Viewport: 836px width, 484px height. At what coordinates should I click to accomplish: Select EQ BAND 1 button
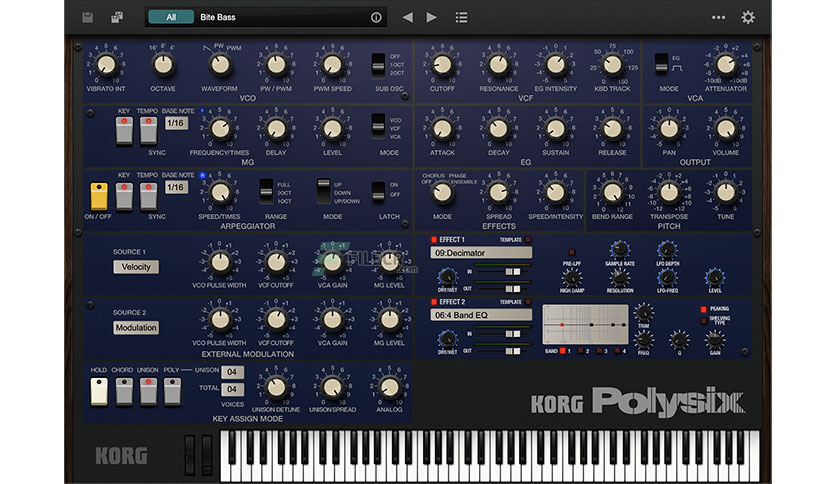[562, 351]
